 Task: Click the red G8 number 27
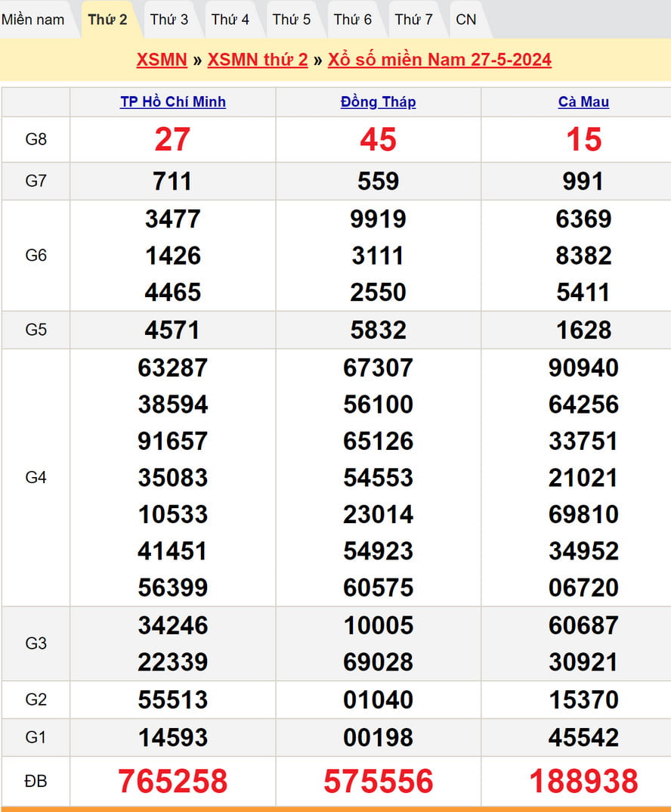pos(173,140)
